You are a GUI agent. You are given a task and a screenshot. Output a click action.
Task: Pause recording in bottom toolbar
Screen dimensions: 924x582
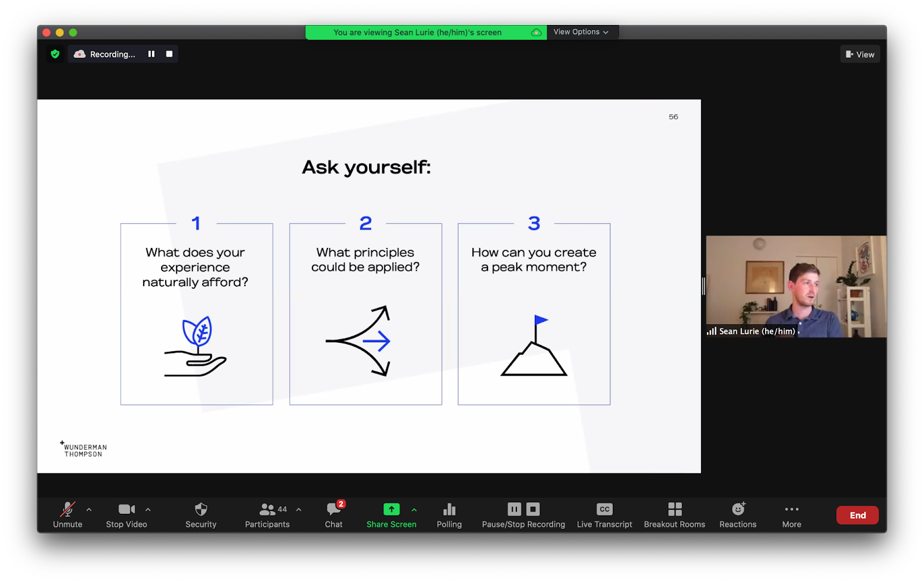514,509
